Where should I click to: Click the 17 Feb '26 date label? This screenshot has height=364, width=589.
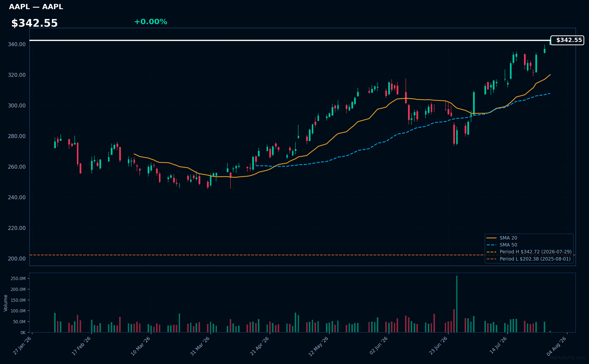click(81, 346)
